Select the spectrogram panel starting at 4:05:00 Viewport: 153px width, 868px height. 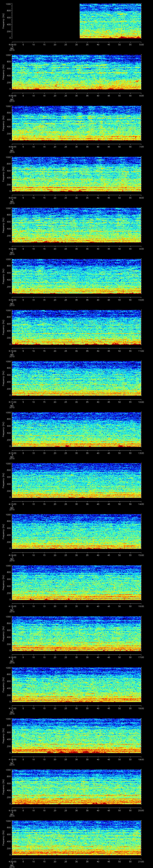tap(77, 72)
